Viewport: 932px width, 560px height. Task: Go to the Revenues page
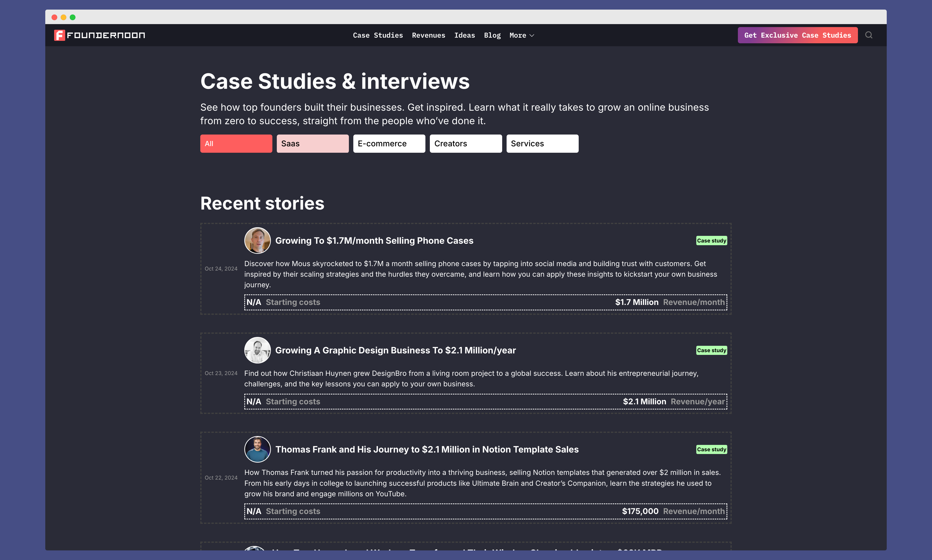pos(428,35)
